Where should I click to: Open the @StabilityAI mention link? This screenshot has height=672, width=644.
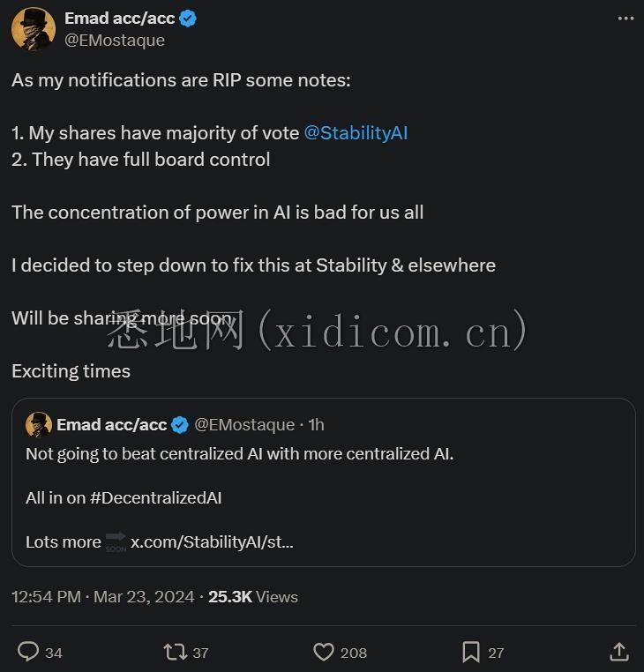click(x=356, y=133)
